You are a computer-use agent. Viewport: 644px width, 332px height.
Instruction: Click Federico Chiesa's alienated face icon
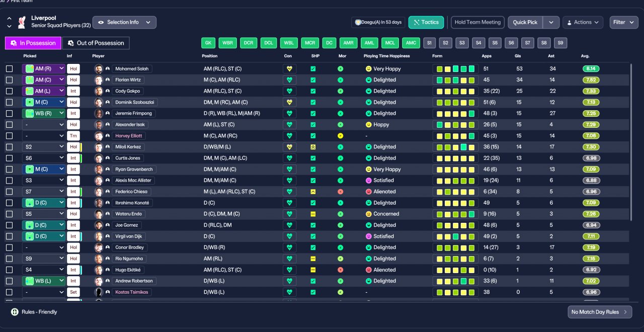[368, 192]
